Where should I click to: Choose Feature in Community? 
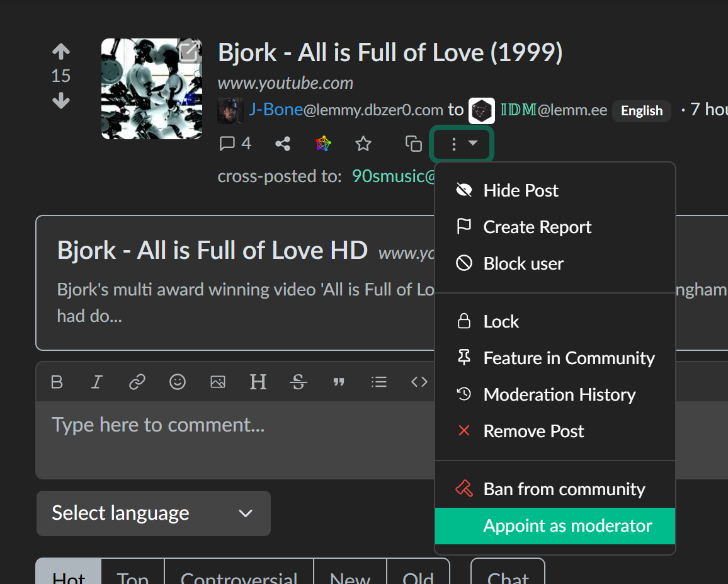[x=555, y=358]
